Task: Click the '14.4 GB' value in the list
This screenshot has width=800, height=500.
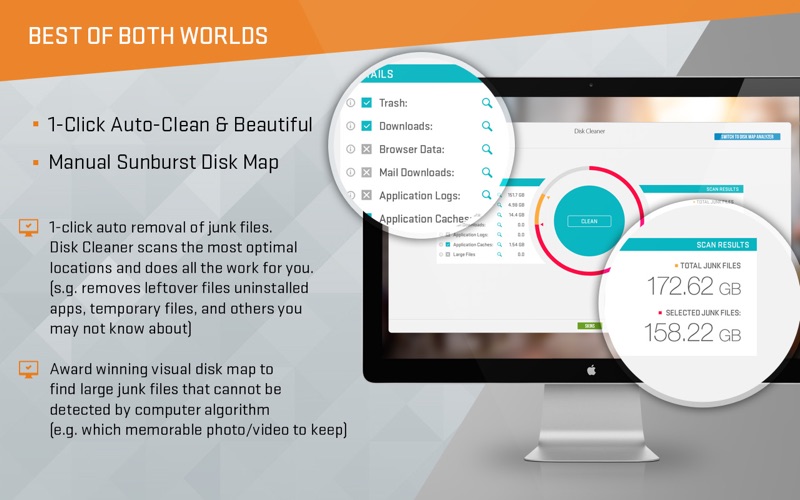Action: click(516, 215)
